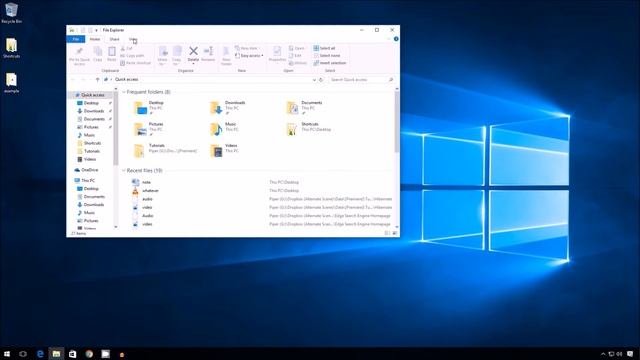Open the blue Help icon

coord(396,39)
